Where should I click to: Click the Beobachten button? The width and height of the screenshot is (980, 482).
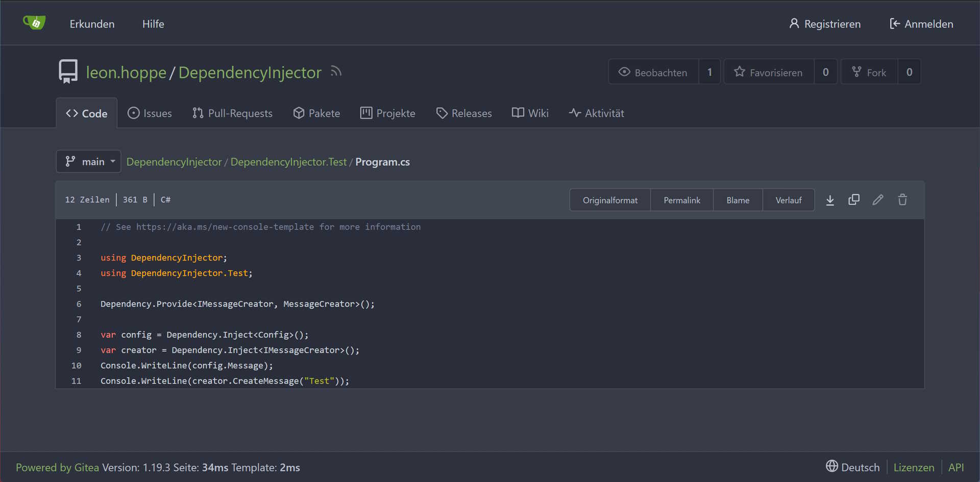653,72
